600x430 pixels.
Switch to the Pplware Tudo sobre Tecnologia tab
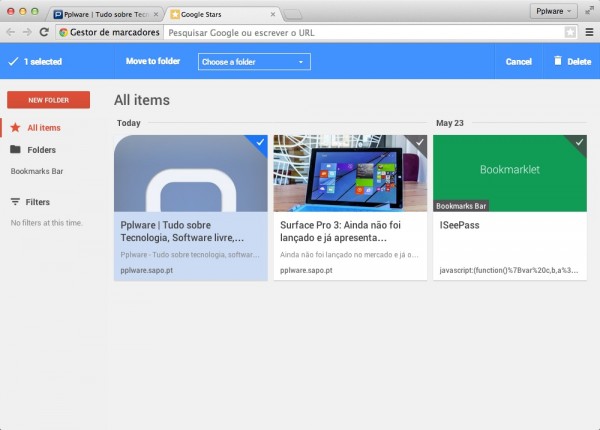pyautogui.click(x=106, y=15)
